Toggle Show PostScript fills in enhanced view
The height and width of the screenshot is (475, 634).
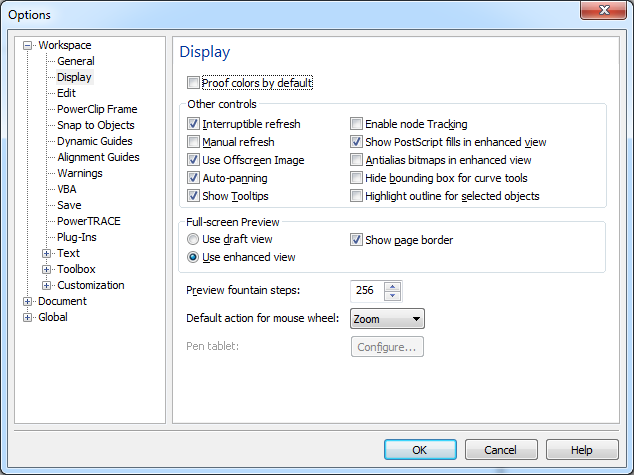pos(356,142)
